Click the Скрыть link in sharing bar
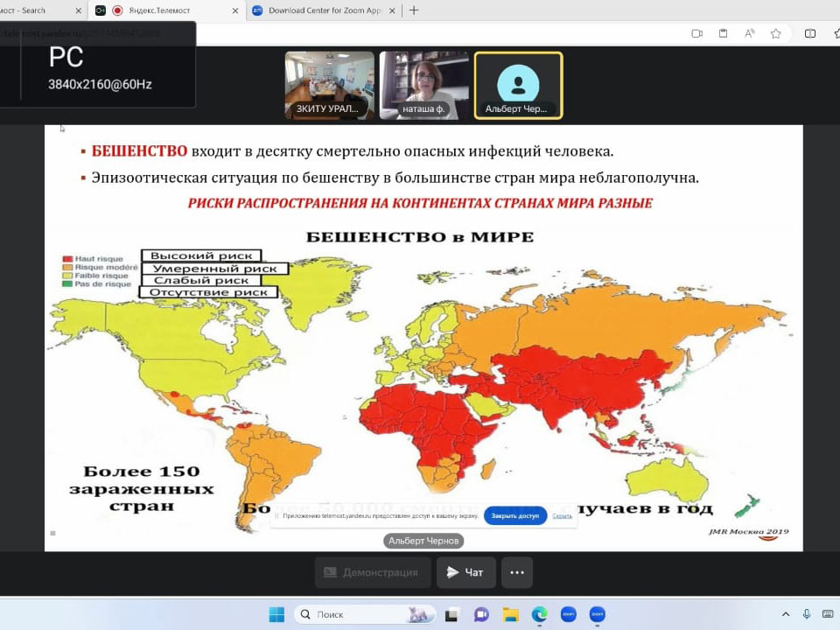This screenshot has height=630, width=840. 562,516
